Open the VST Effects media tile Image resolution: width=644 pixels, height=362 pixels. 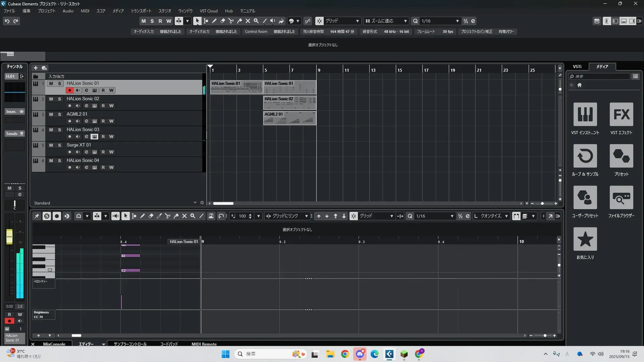(621, 115)
